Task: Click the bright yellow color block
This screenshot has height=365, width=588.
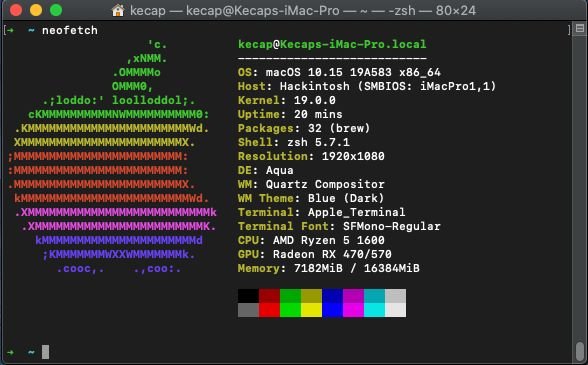Action: [x=311, y=310]
